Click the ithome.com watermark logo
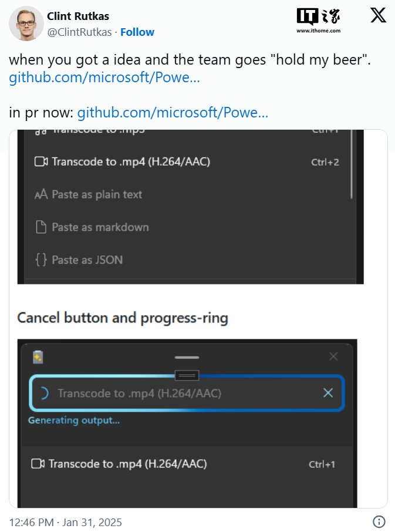The height and width of the screenshot is (532, 395). pos(318,20)
